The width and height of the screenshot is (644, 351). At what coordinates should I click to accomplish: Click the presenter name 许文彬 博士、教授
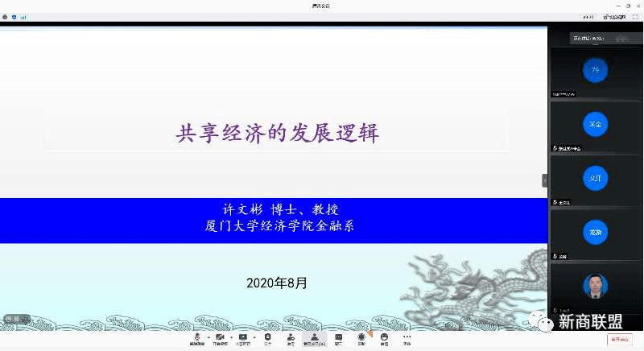pos(280,210)
